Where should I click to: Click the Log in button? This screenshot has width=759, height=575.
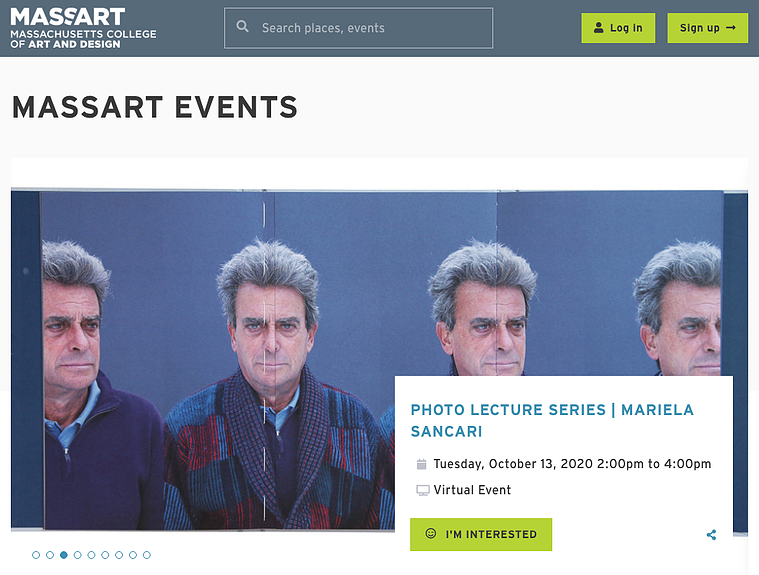coord(618,28)
